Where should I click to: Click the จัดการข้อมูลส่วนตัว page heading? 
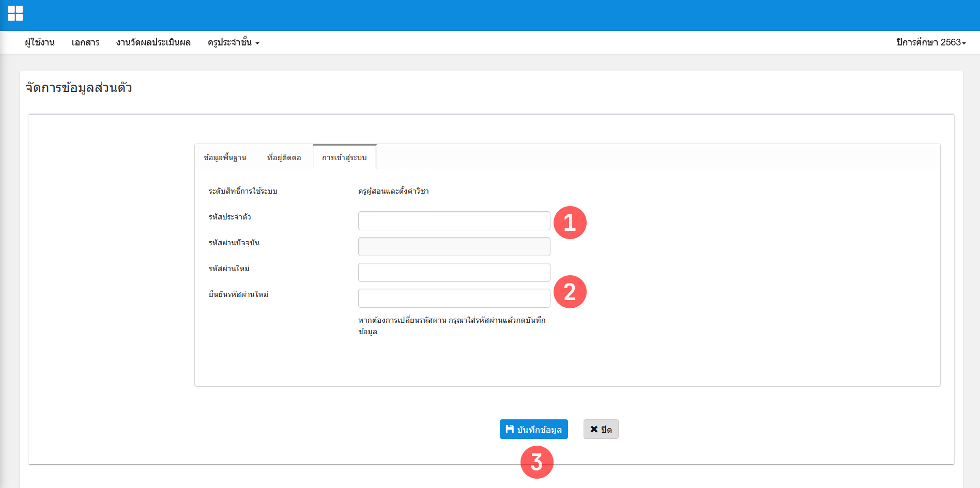click(79, 87)
